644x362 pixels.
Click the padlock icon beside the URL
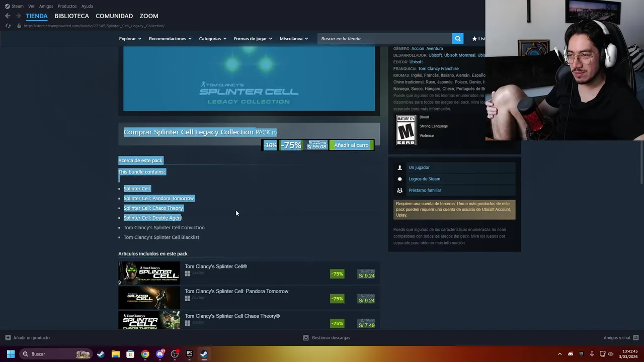pyautogui.click(x=19, y=26)
